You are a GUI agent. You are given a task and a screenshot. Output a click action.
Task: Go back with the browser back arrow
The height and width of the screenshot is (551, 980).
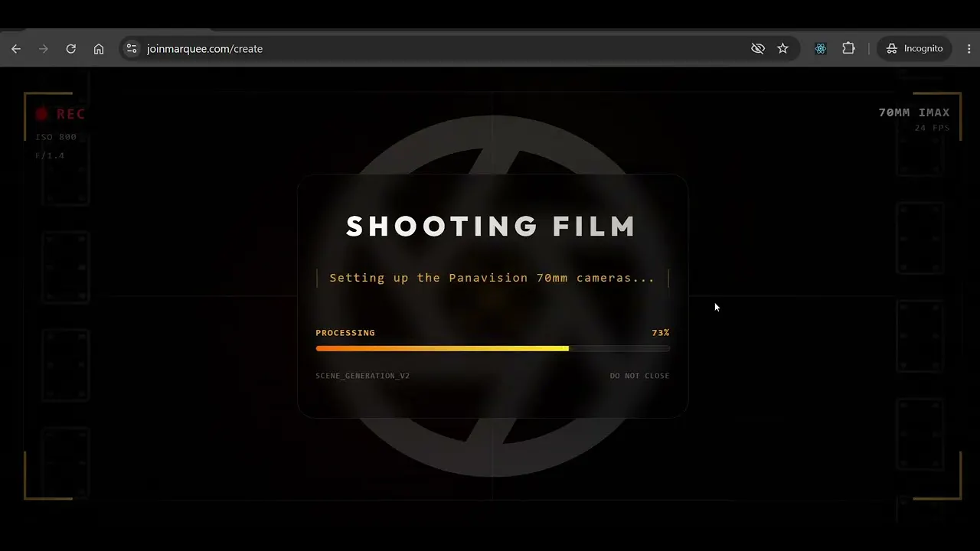[x=16, y=48]
